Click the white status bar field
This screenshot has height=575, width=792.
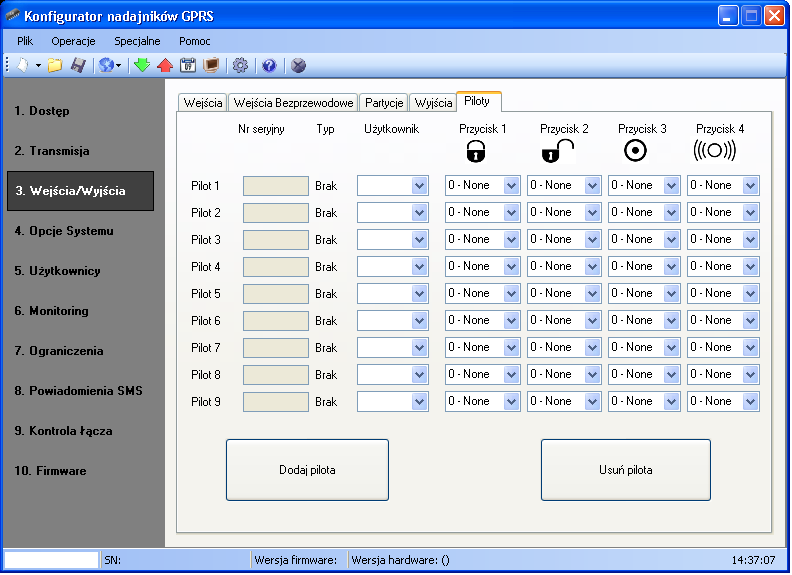(x=52, y=560)
